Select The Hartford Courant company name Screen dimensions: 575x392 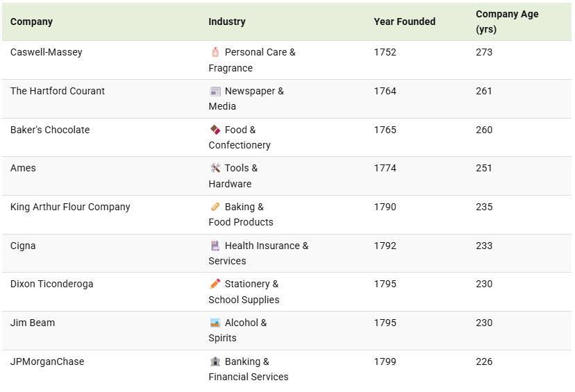click(x=57, y=91)
